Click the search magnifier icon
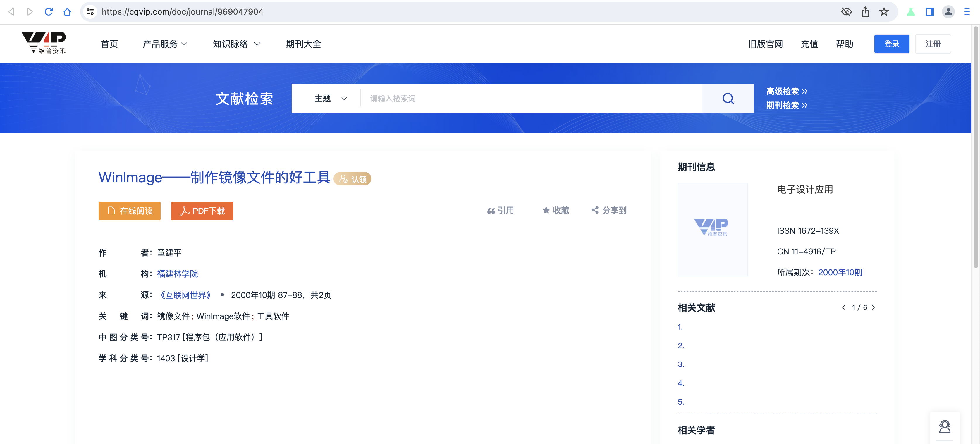This screenshot has height=444, width=980. click(x=728, y=98)
